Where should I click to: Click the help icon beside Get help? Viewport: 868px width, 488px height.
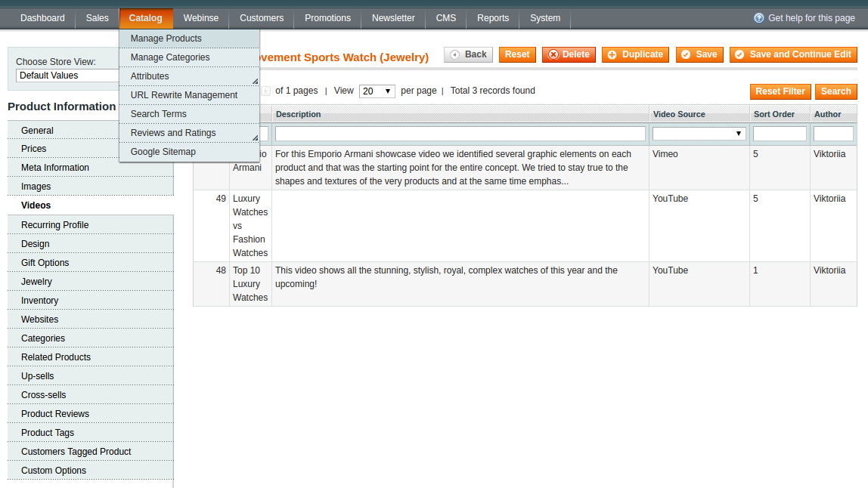(758, 17)
